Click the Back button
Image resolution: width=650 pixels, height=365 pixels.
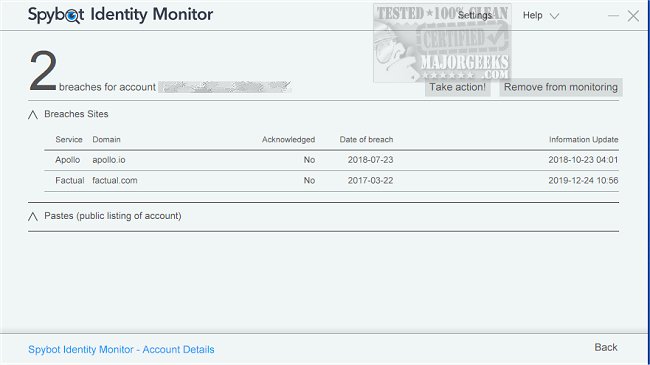(606, 347)
